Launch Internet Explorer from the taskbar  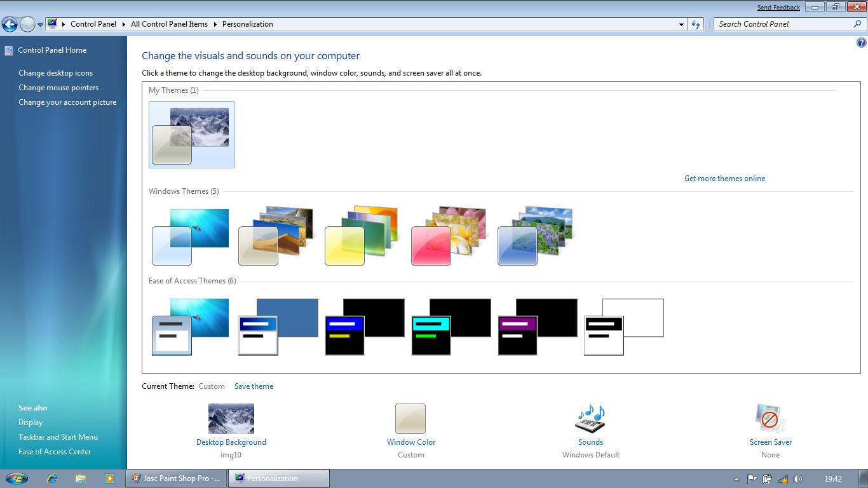click(x=52, y=478)
